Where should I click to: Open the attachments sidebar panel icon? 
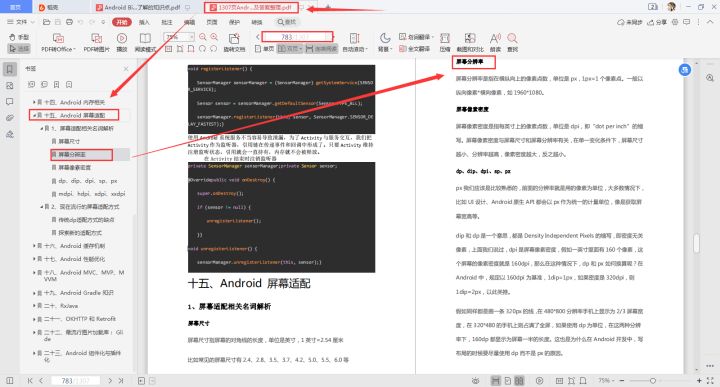[x=10, y=118]
